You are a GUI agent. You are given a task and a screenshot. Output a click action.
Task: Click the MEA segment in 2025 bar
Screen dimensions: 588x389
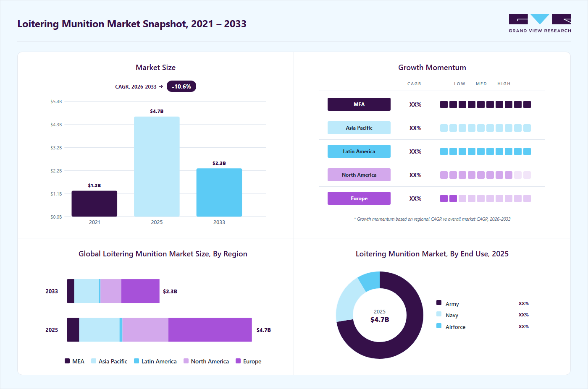coord(73,330)
